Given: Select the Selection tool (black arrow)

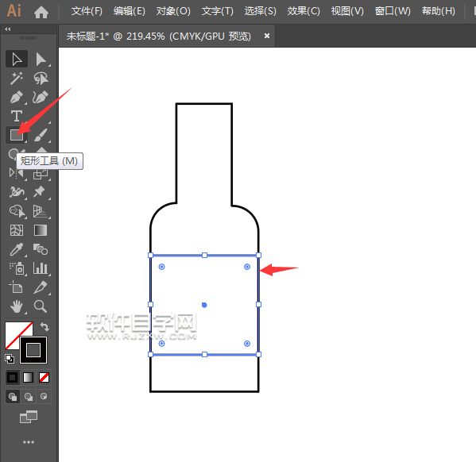Looking at the screenshot, I should click(x=17, y=59).
